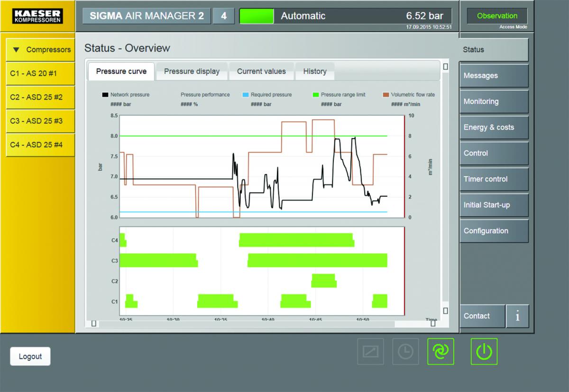Click the Automatic mode text
Image resolution: width=569 pixels, height=392 pixels.
coord(303,16)
